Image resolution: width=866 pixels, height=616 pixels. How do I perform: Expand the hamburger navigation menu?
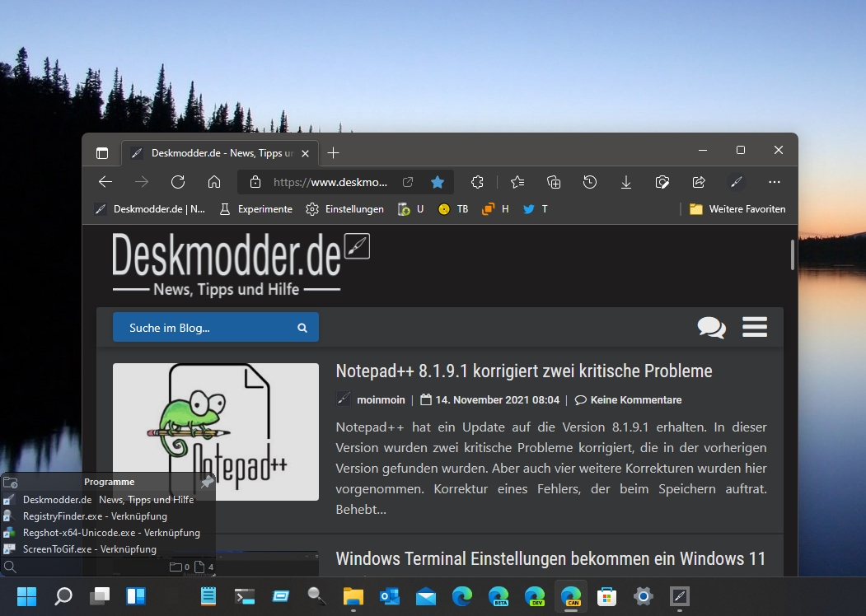755,327
